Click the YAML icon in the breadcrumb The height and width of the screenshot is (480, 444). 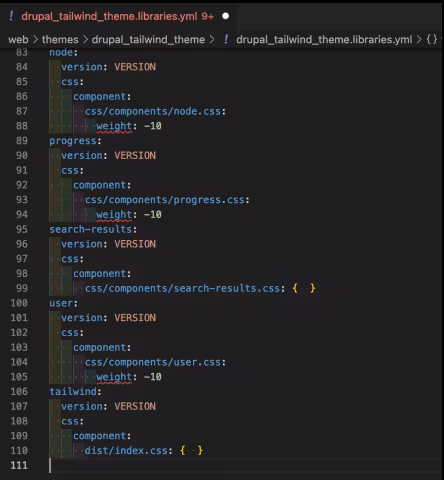pos(226,39)
